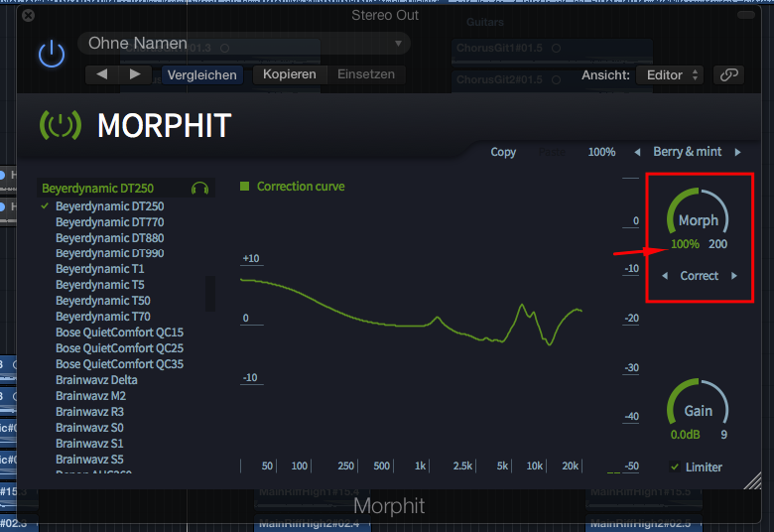Select checked Beyerdynamic DT250 list entry
This screenshot has height=532, width=774.
coord(109,206)
